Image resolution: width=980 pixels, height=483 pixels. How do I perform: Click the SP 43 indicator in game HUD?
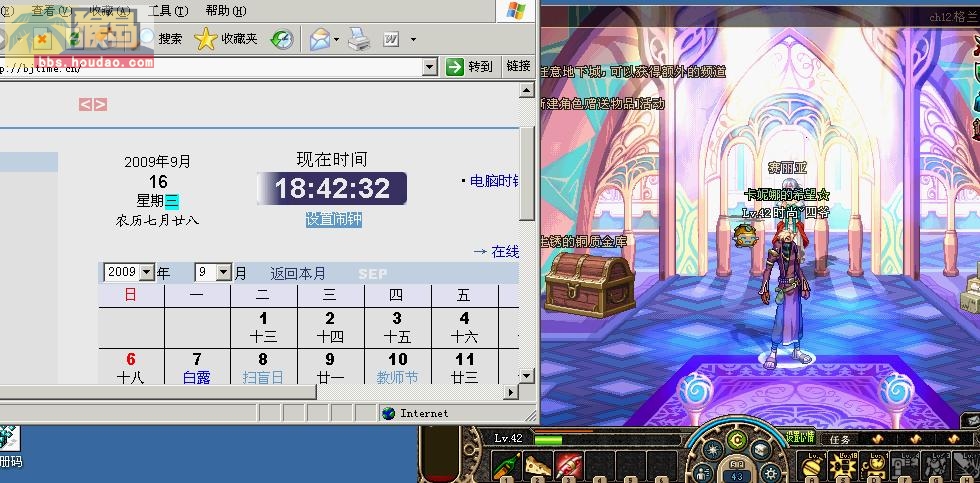pos(738,474)
